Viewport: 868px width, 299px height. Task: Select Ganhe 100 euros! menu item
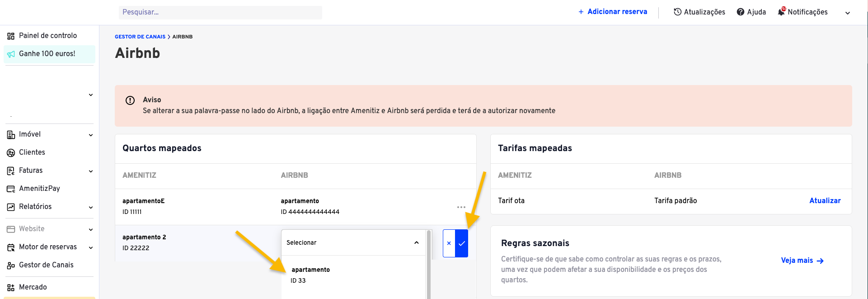[49, 54]
